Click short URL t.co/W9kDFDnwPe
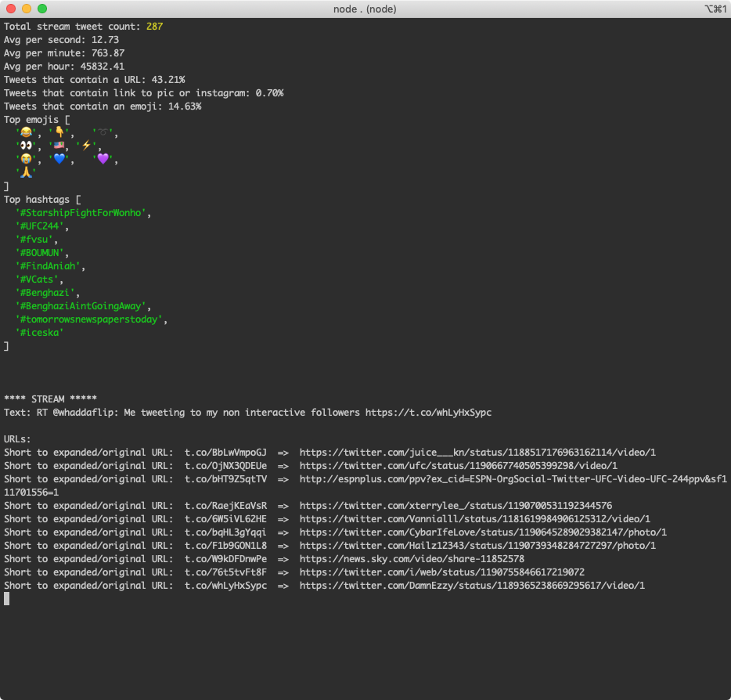Screen dimensions: 731x700 point(225,559)
